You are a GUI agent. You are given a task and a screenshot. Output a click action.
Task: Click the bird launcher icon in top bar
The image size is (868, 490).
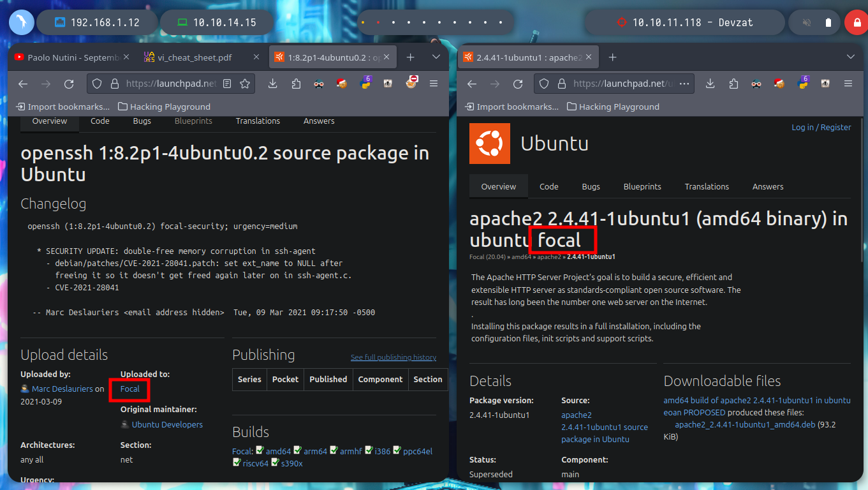(21, 22)
